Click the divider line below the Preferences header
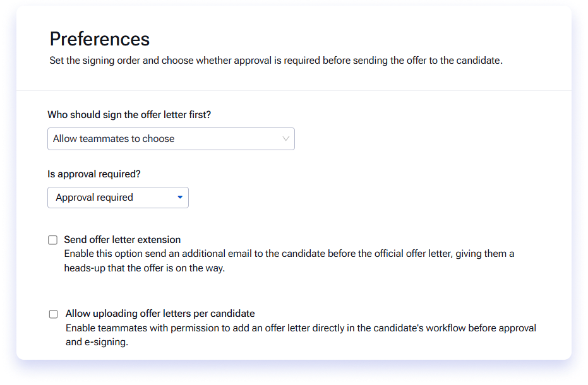The height and width of the screenshot is (385, 588). pos(294,90)
